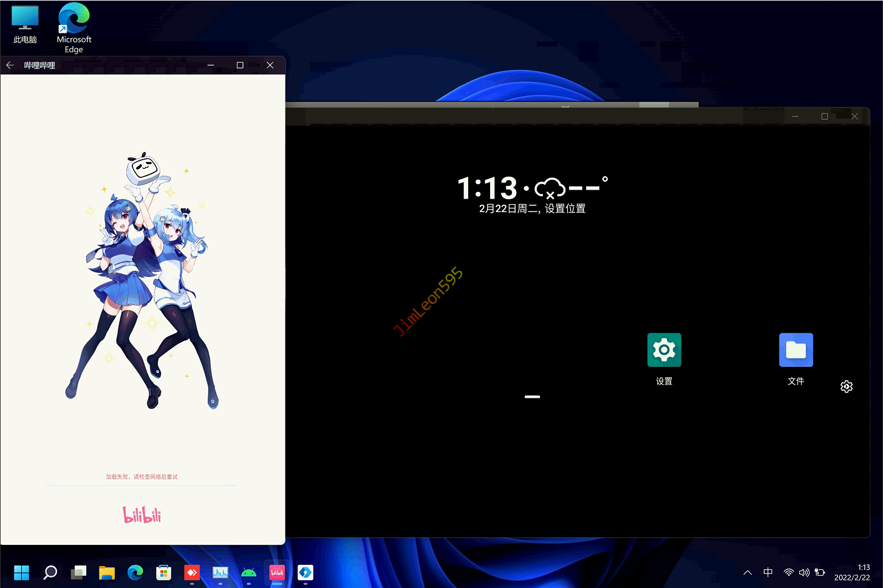
Task: Open the taskbar clock and date
Action: click(851, 572)
